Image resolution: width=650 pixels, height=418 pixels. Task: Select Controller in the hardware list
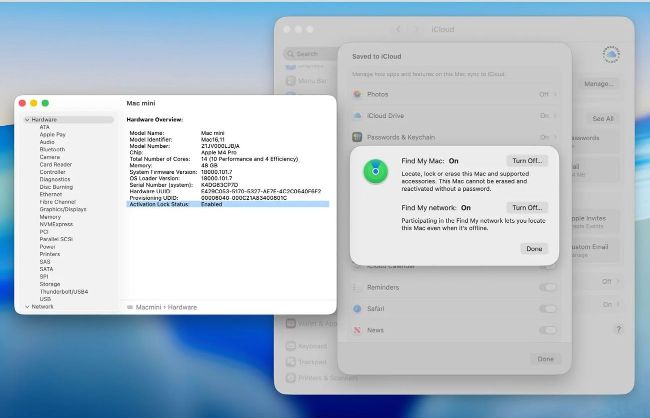tap(52, 172)
